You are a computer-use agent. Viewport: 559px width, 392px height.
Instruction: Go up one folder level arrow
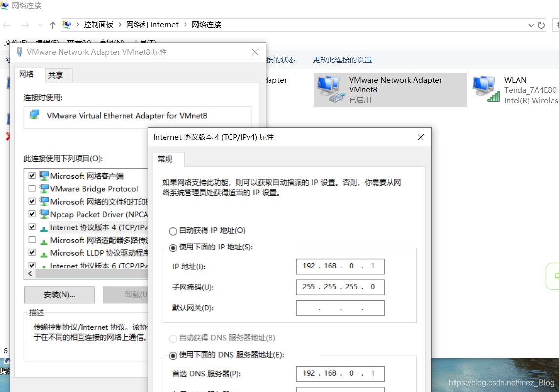53,25
